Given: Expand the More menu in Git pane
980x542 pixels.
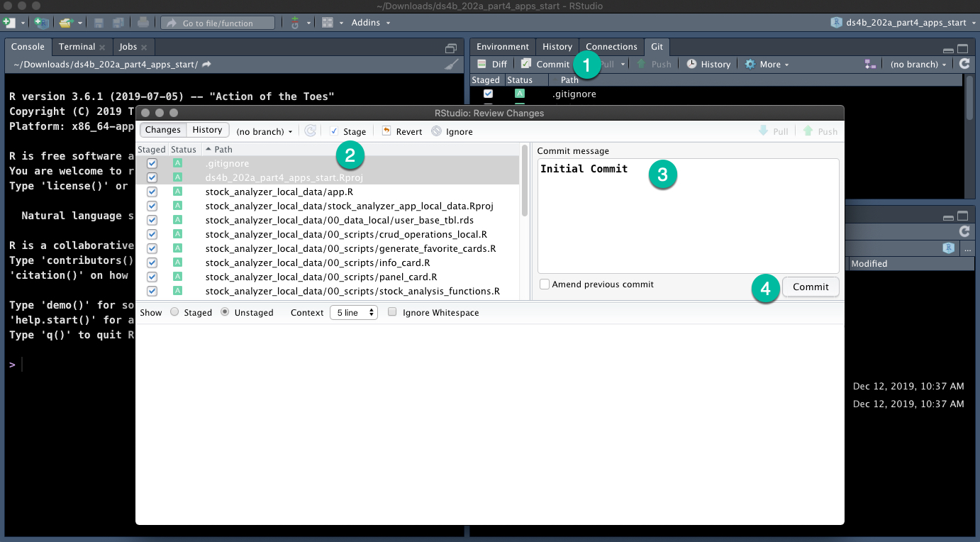Looking at the screenshot, I should pyautogui.click(x=767, y=65).
